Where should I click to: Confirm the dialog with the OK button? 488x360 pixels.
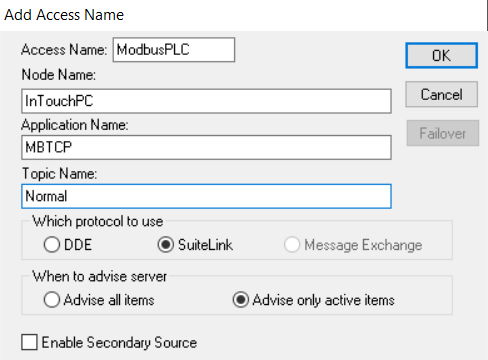pyautogui.click(x=441, y=55)
